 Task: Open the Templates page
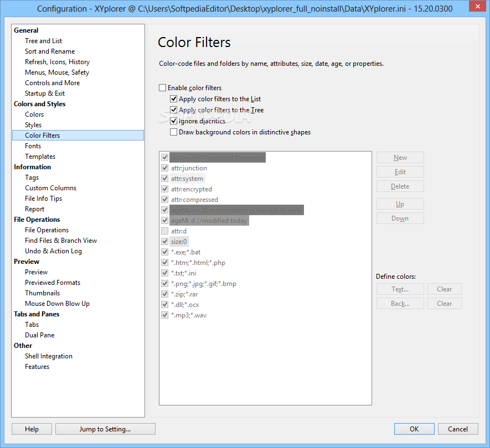tap(40, 157)
